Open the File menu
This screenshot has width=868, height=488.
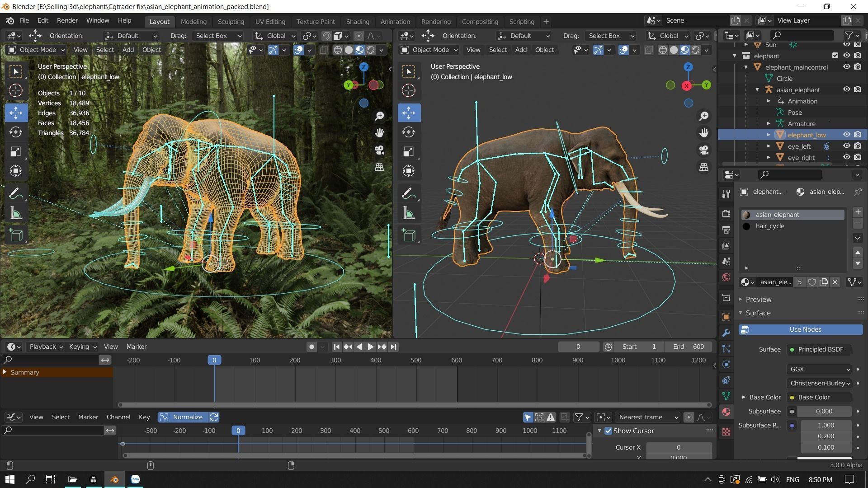(24, 20)
